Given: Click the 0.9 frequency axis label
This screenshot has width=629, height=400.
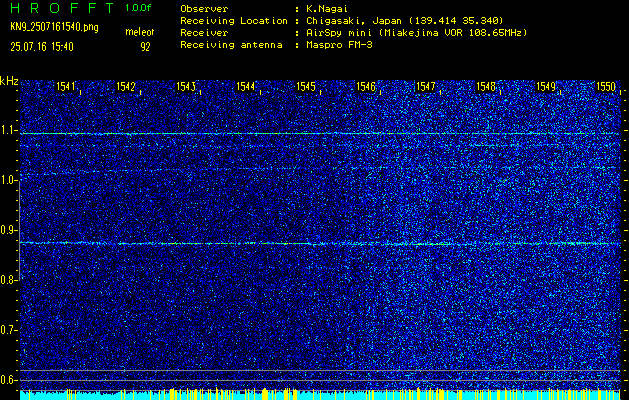Looking at the screenshot, I should pyautogui.click(x=7, y=230).
